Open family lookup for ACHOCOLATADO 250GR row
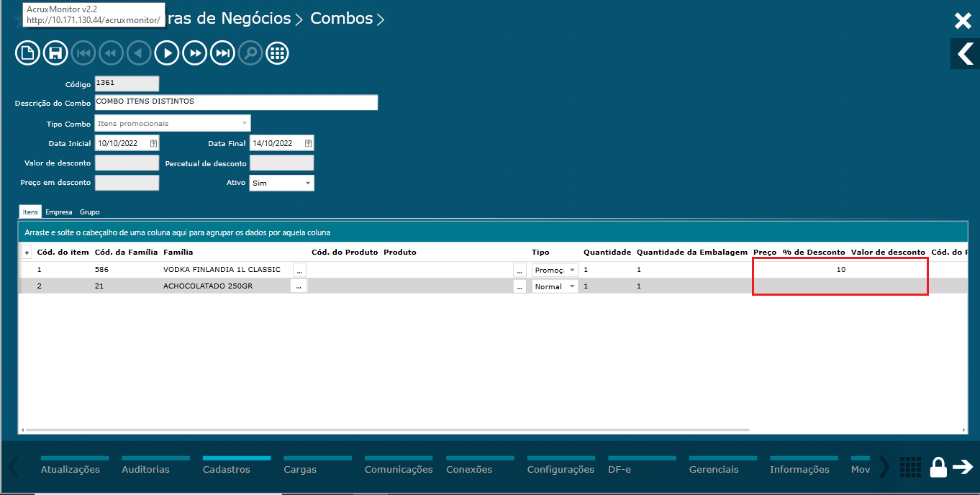This screenshot has width=980, height=495. pyautogui.click(x=298, y=286)
